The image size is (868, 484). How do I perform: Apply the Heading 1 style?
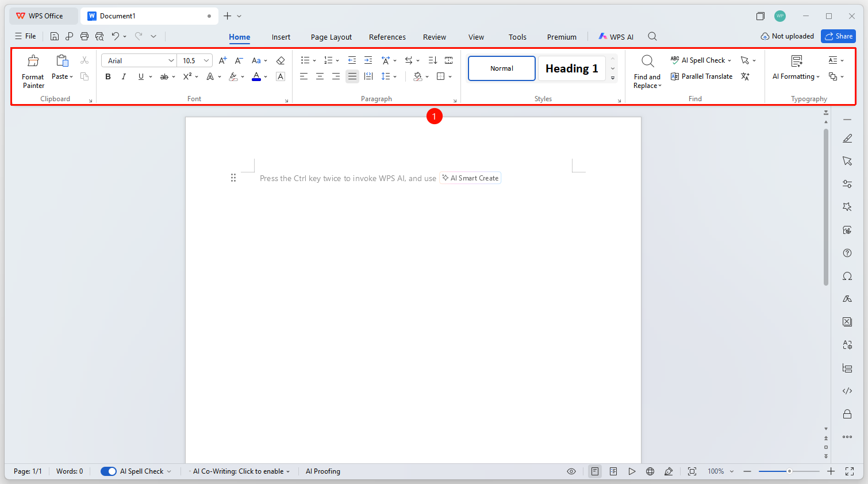[x=572, y=68]
